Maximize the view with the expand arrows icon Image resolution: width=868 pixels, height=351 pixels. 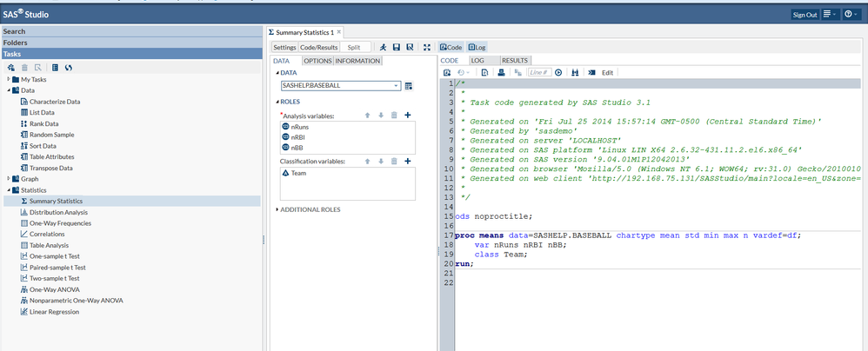[427, 47]
